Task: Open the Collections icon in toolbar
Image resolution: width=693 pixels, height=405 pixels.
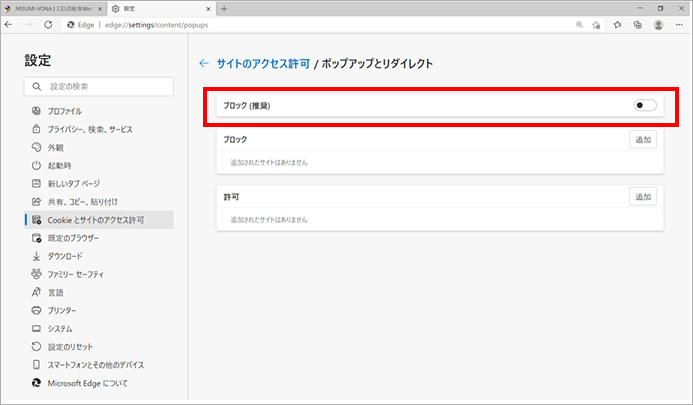Action: tap(637, 26)
